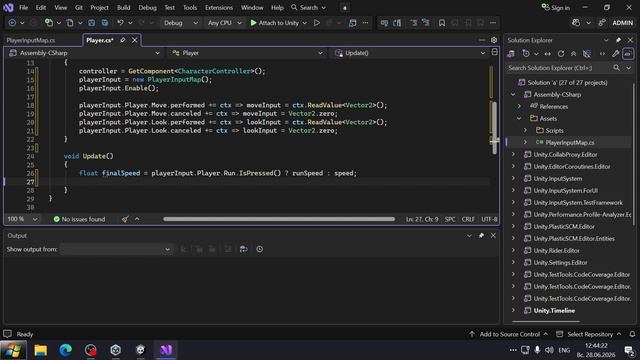Switch to the PlayerInputMap.cs tab
The image size is (640, 360).
pyautogui.click(x=31, y=40)
